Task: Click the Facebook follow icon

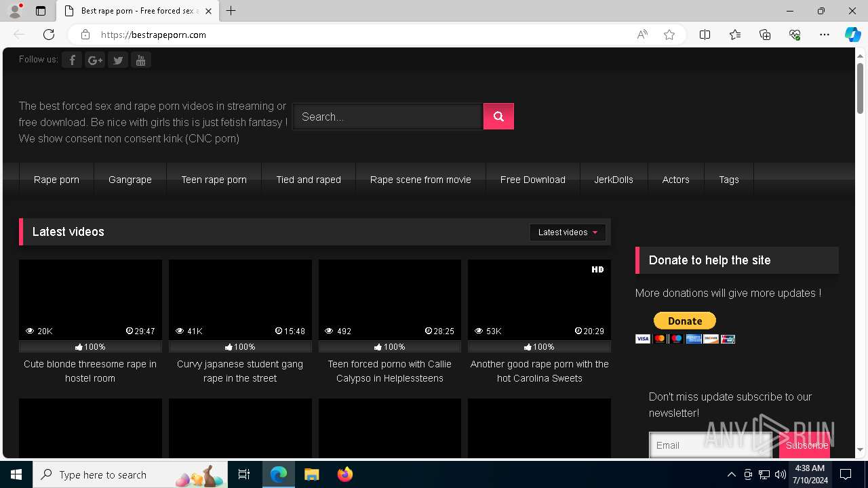Action: pos(72,60)
